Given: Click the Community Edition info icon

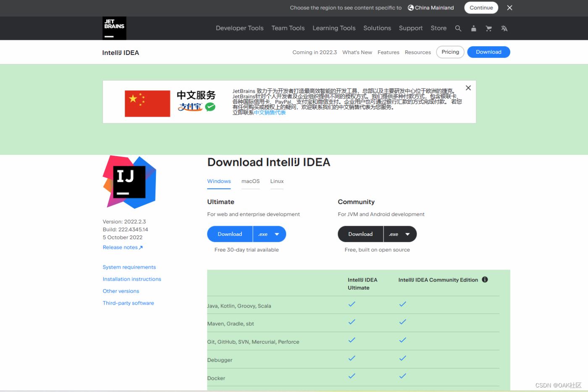Looking at the screenshot, I should click(x=485, y=280).
